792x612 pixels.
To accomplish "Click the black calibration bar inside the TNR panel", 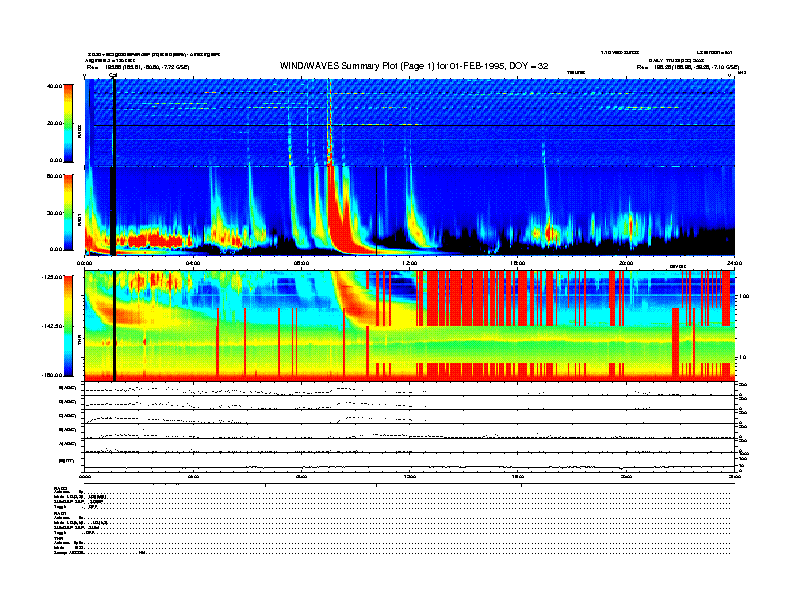I will click(114, 326).
